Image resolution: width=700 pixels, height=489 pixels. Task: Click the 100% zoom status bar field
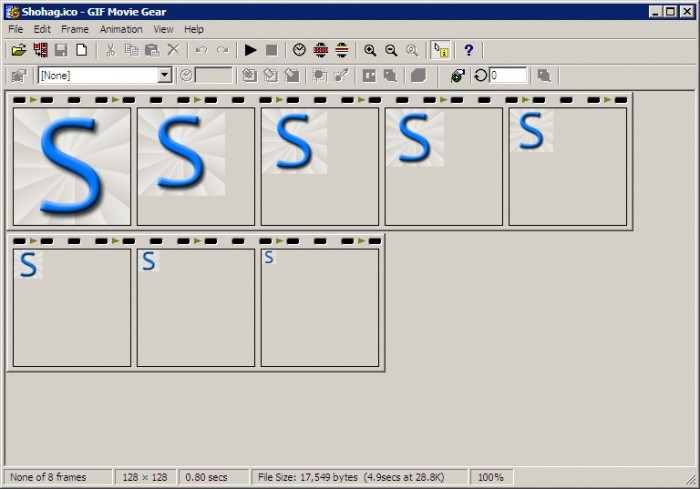[490, 478]
